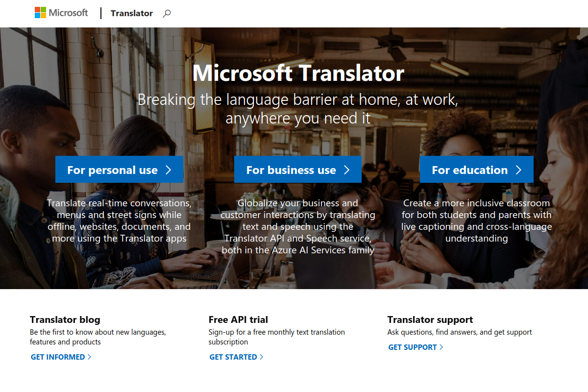Click the Microsoft logo
588x392 pixels.
[x=61, y=12]
